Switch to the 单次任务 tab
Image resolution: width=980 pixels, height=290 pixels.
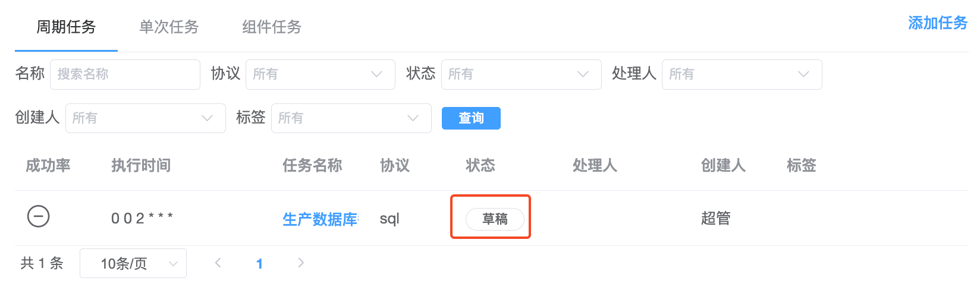tap(169, 27)
